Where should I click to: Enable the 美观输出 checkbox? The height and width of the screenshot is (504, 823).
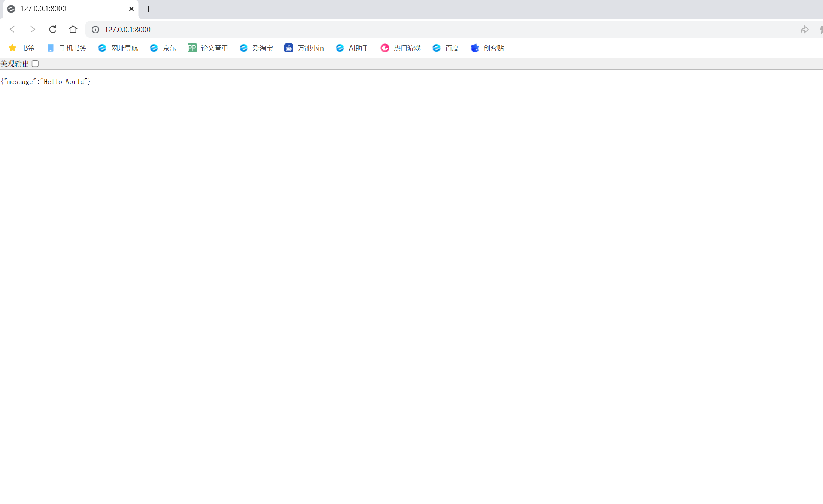(x=35, y=64)
